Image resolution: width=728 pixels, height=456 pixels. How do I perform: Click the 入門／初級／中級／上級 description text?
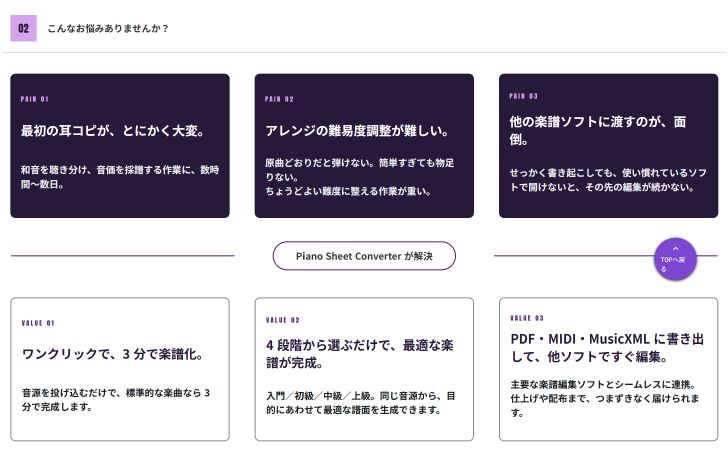pyautogui.click(x=361, y=403)
